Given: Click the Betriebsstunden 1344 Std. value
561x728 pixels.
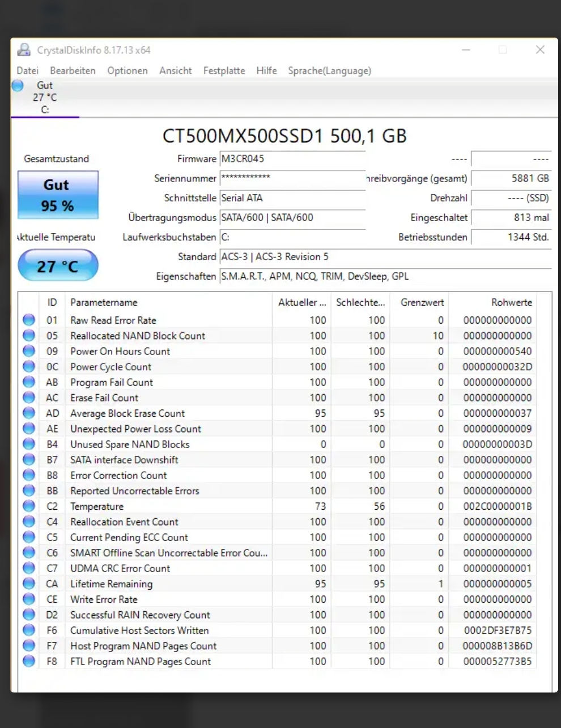Looking at the screenshot, I should [x=511, y=237].
